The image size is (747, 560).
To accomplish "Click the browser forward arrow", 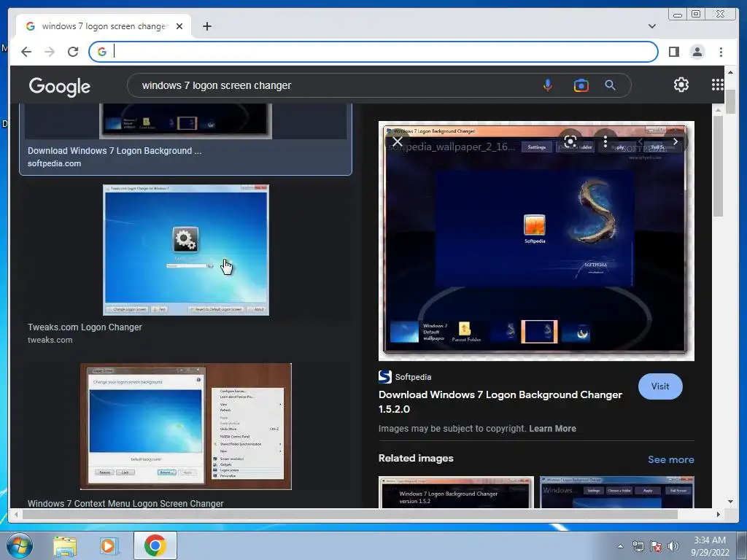I will [x=50, y=52].
